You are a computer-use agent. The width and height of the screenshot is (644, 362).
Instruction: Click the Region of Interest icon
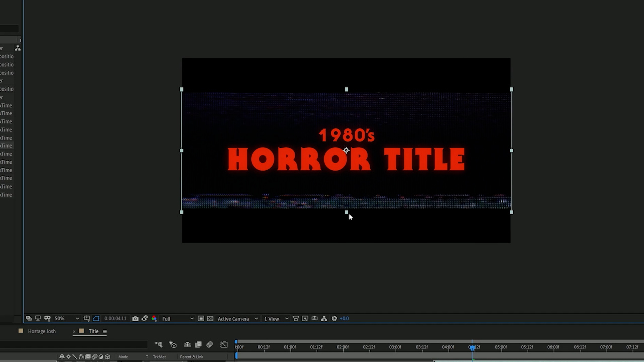pyautogui.click(x=201, y=318)
